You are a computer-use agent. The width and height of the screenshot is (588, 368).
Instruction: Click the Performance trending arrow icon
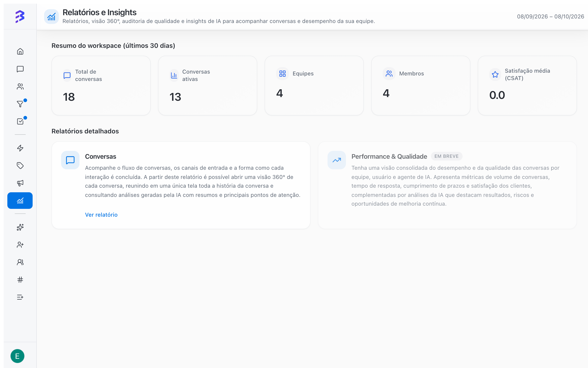click(336, 160)
